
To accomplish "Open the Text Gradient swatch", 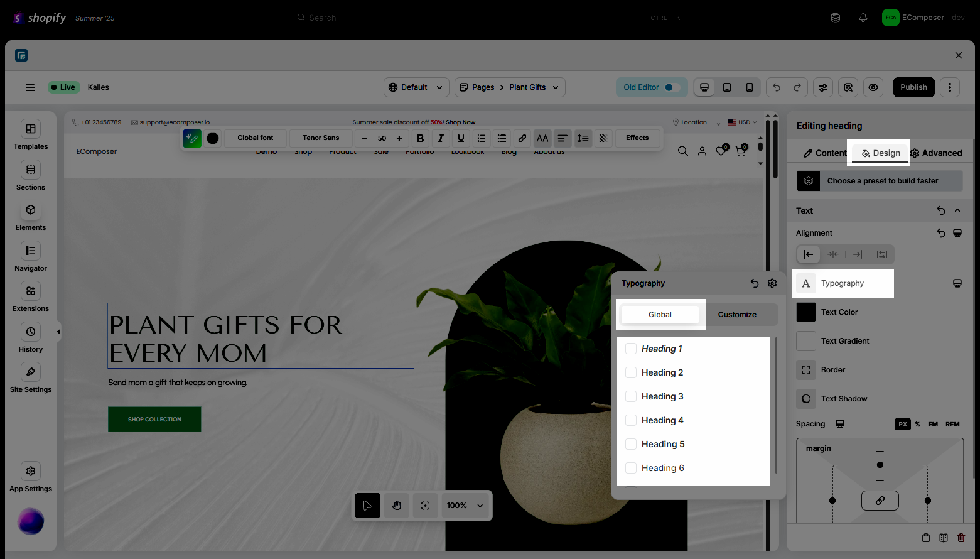I will [x=806, y=341].
